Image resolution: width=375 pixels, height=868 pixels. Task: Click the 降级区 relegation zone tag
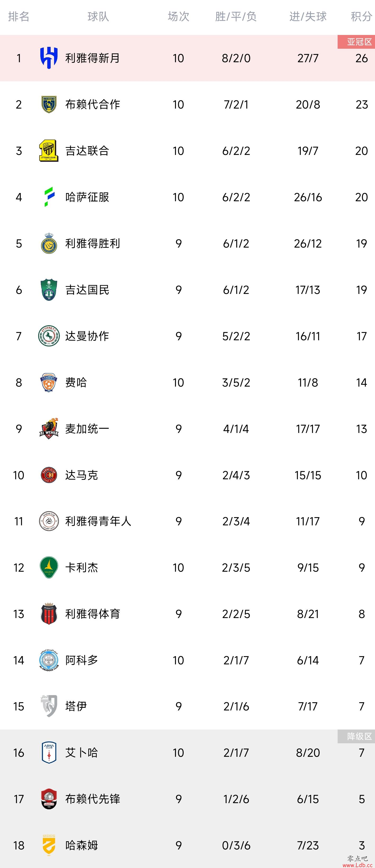(x=356, y=736)
